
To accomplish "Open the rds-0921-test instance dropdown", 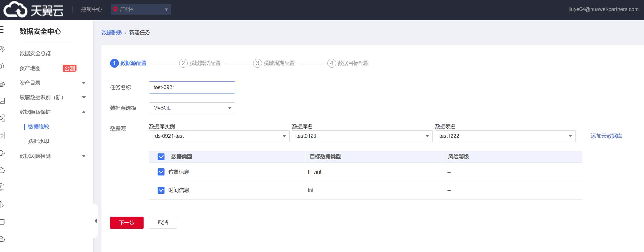I will coord(219,136).
